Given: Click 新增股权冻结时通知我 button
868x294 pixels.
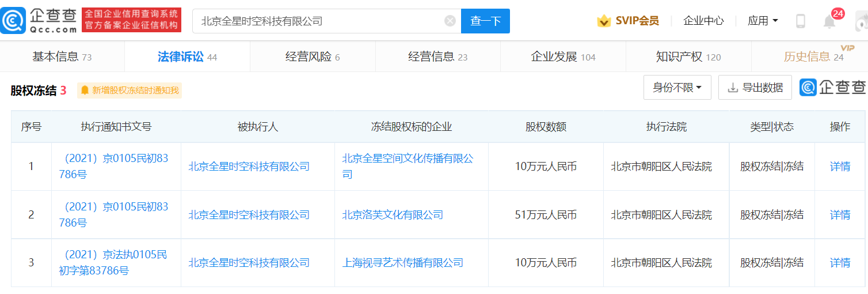Looking at the screenshot, I should [130, 91].
